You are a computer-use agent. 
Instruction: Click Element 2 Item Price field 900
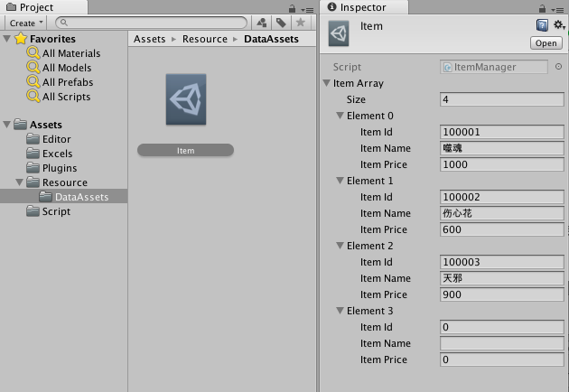pyautogui.click(x=502, y=294)
